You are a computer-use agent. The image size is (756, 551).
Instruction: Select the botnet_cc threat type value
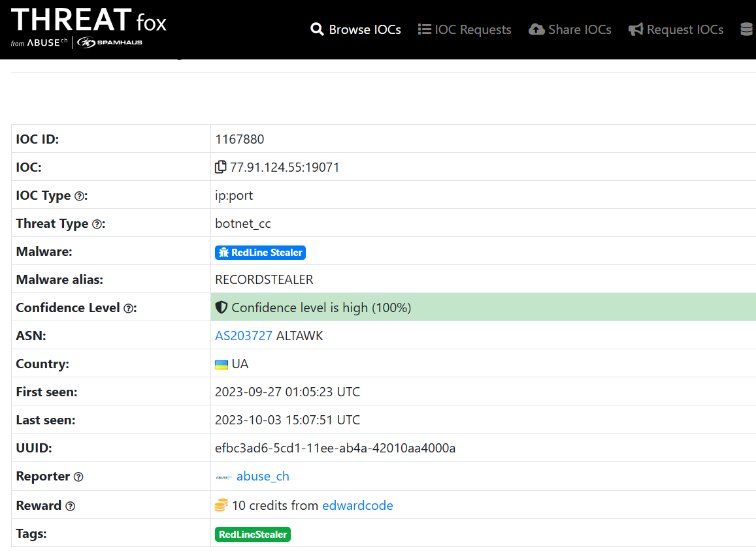[243, 223]
